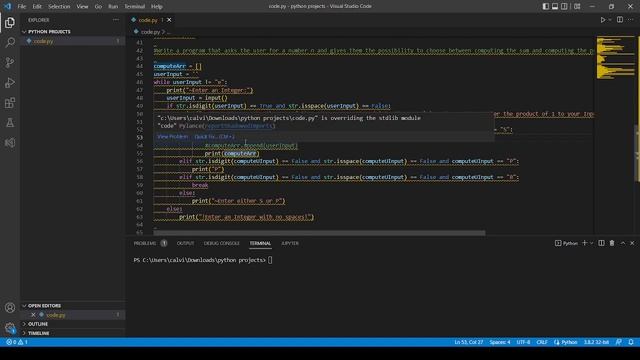Image resolution: width=640 pixels, height=360 pixels.
Task: Open the Manage gear menu
Action: coord(10,327)
